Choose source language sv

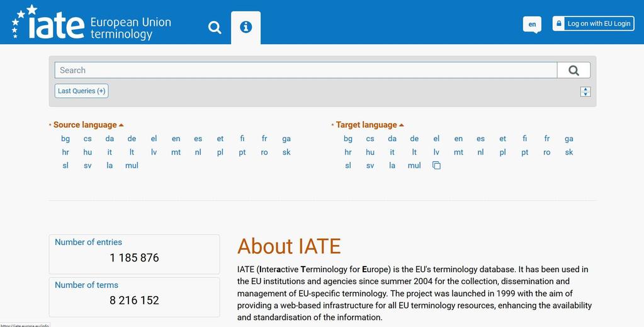(88, 165)
